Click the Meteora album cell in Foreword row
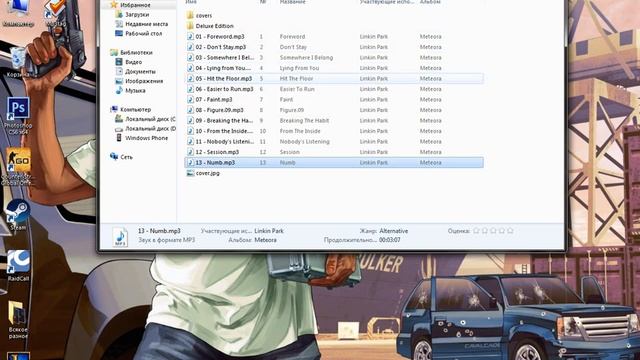This screenshot has width=640, height=360. tap(431, 36)
